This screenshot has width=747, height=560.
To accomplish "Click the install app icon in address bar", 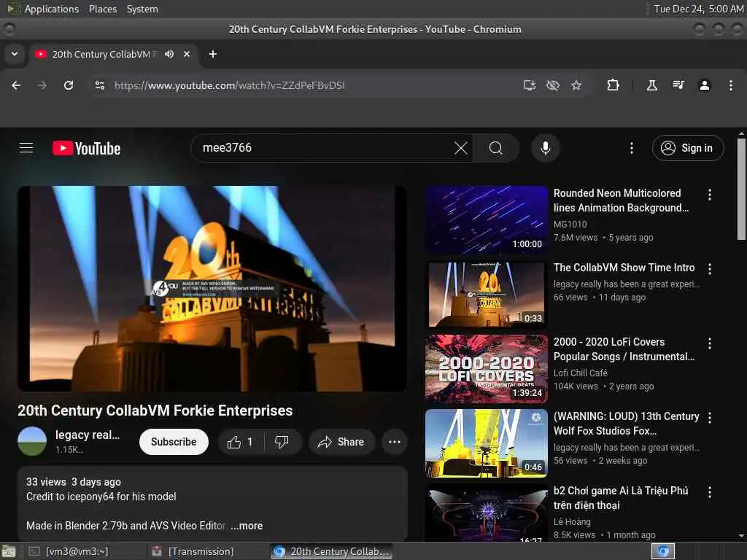I will 530,85.
